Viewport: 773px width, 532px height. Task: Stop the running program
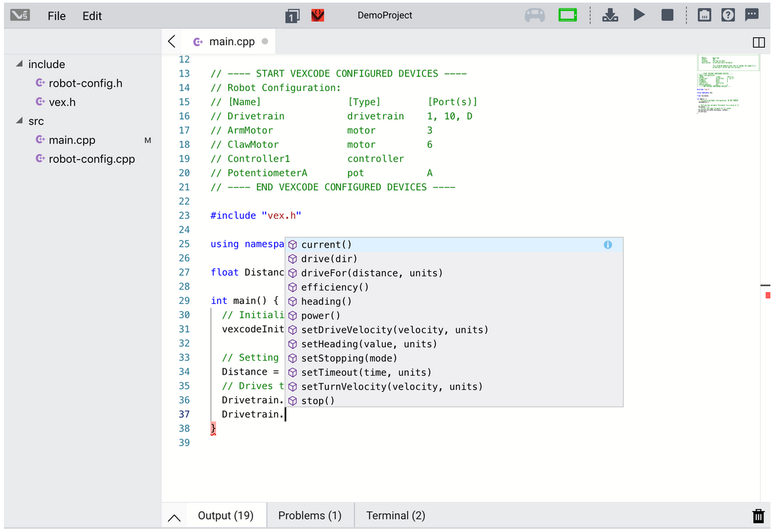(x=667, y=15)
